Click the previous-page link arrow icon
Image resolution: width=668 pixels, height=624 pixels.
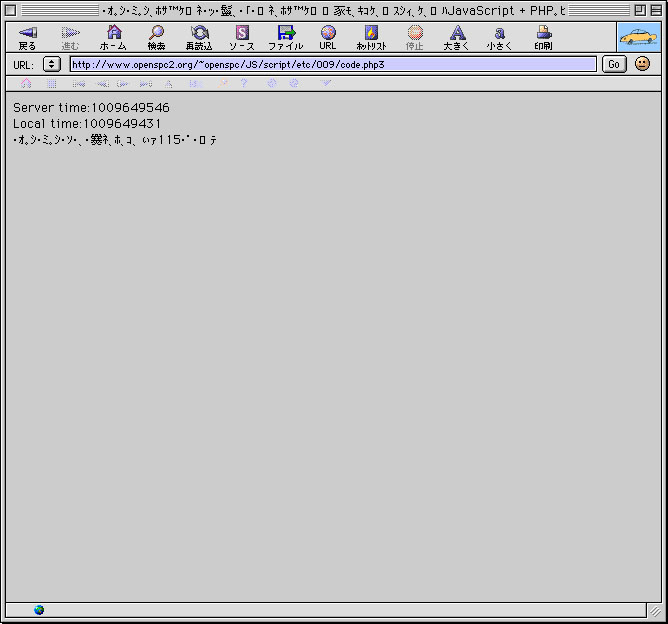[102, 83]
